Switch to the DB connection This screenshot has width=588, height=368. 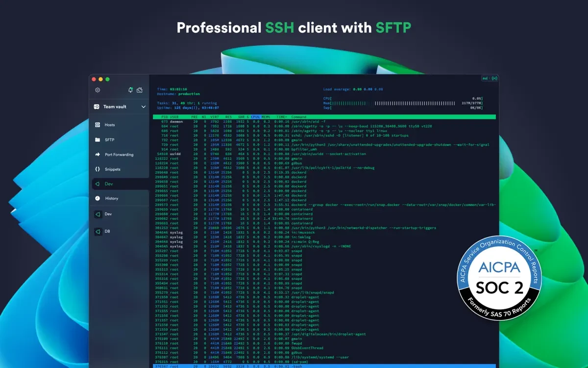(107, 231)
